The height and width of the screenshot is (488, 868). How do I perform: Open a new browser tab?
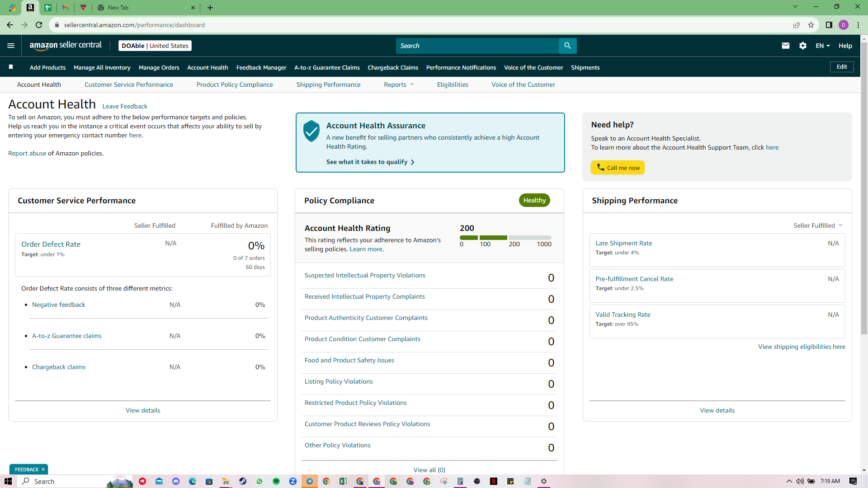(210, 8)
